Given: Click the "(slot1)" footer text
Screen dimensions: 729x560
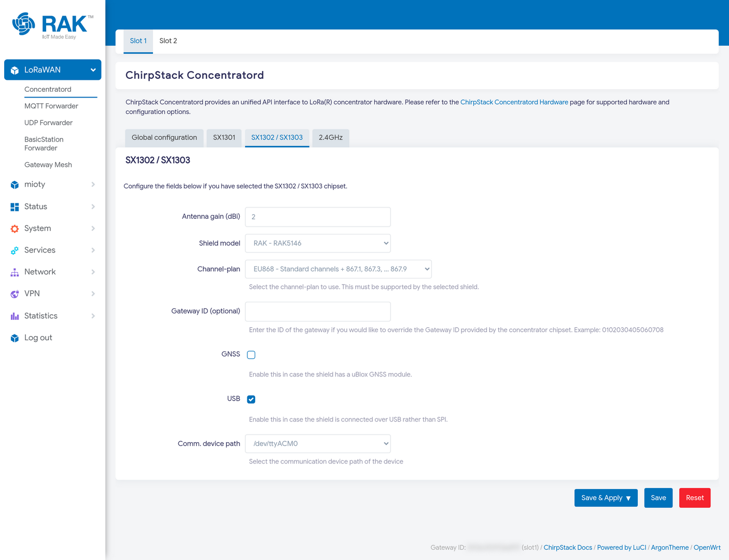Looking at the screenshot, I should (x=530, y=548).
